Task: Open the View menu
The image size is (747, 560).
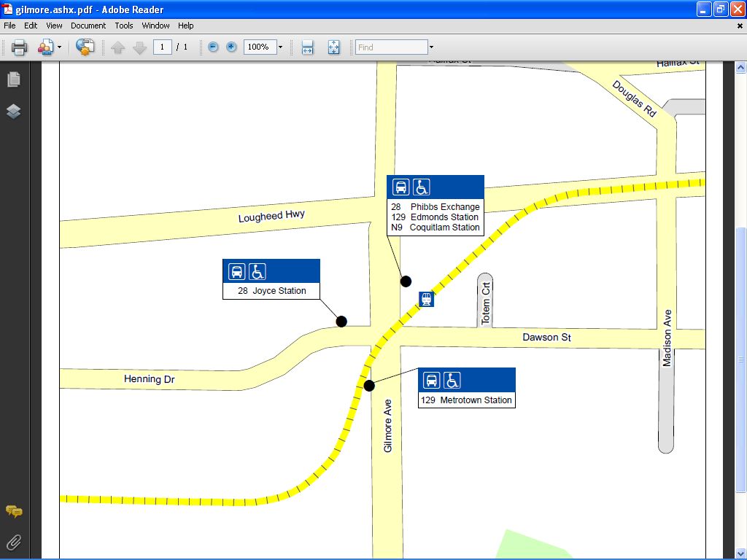Action: coord(54,26)
